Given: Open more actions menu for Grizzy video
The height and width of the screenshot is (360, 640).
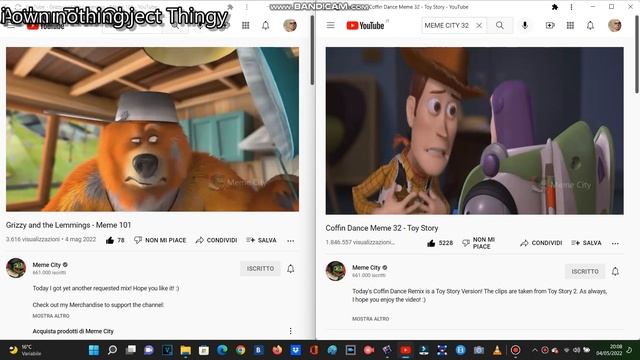Looking at the screenshot, I should [x=291, y=241].
